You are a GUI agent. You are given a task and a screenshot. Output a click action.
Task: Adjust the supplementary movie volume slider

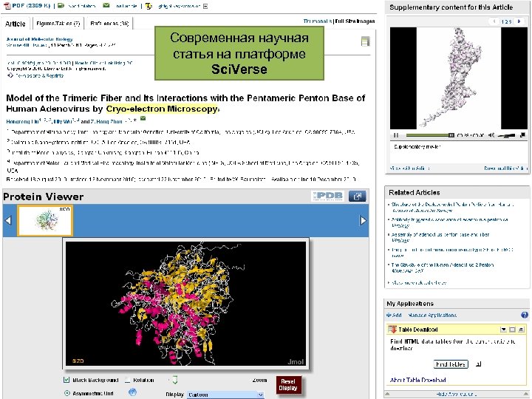[x=506, y=135]
